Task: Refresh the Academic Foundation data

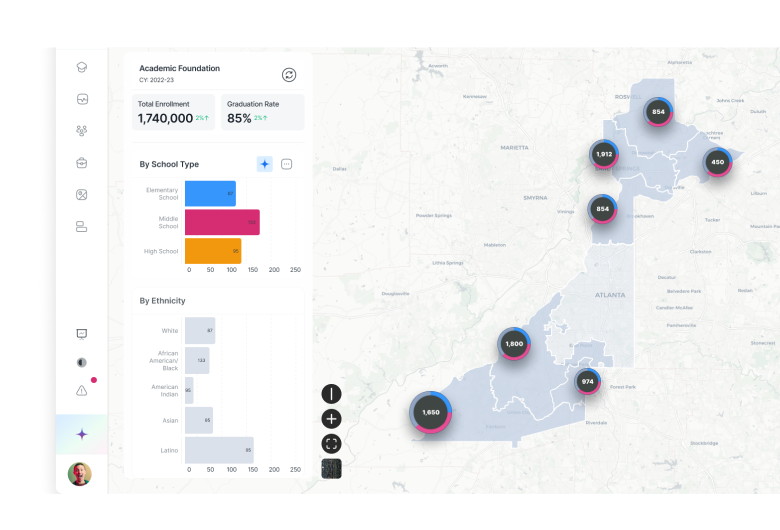Action: pyautogui.click(x=289, y=75)
